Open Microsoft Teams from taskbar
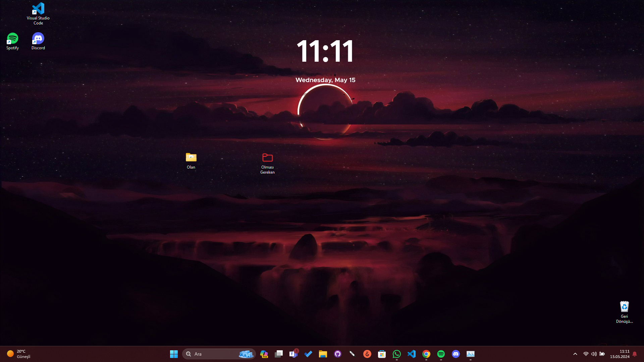 (x=293, y=354)
